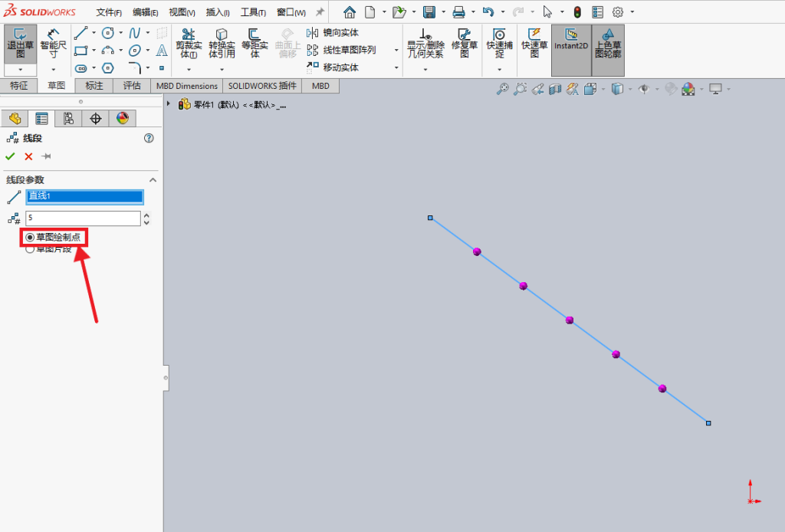Select the Smart Dimension (智能尺寸) tool
Viewport: 785px width, 532px height.
pyautogui.click(x=53, y=44)
